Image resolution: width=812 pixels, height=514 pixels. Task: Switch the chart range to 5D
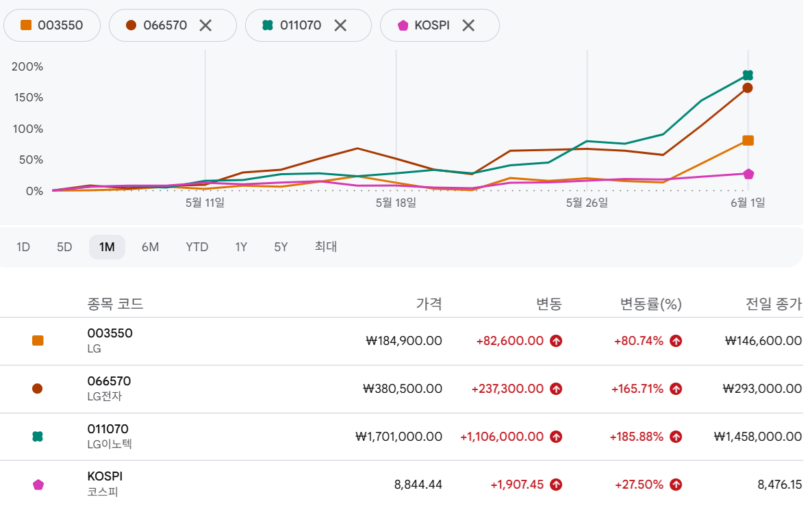[64, 247]
